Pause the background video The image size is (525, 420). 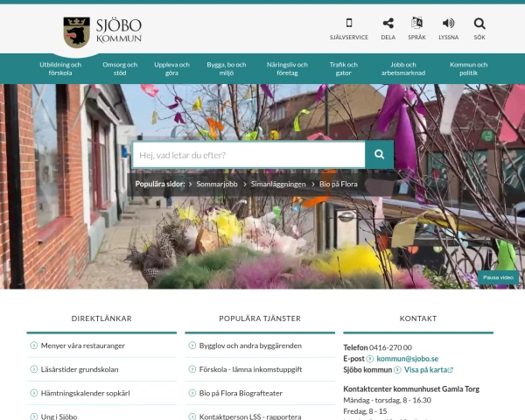click(498, 277)
